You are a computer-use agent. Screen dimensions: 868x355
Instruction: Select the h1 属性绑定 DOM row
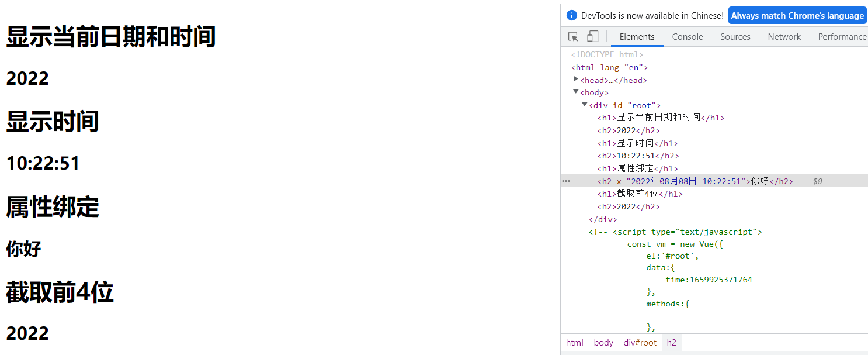pyautogui.click(x=637, y=168)
